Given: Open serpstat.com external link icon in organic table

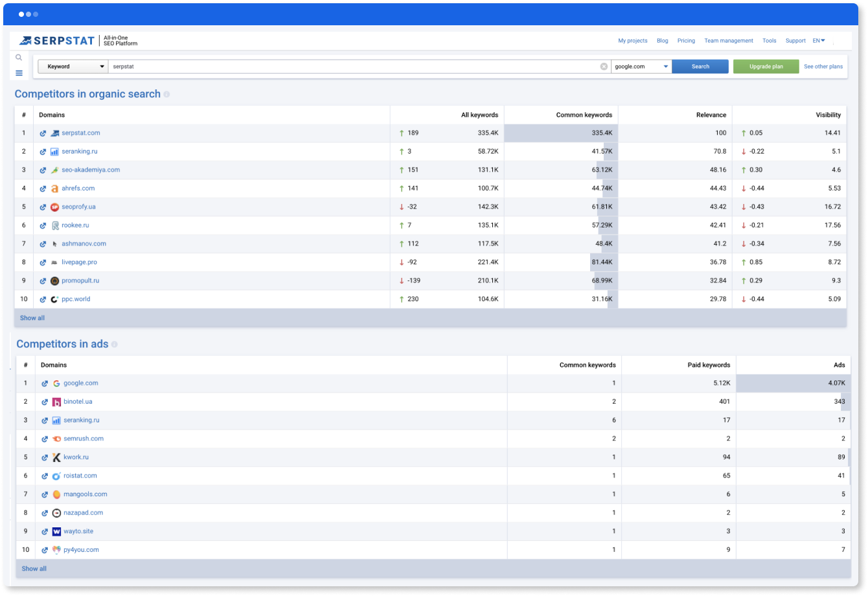Looking at the screenshot, I should tap(43, 133).
